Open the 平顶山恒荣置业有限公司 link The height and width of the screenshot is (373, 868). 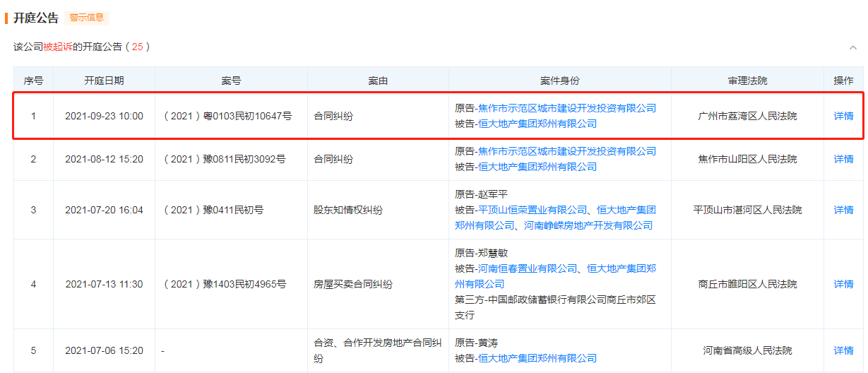[533, 210]
